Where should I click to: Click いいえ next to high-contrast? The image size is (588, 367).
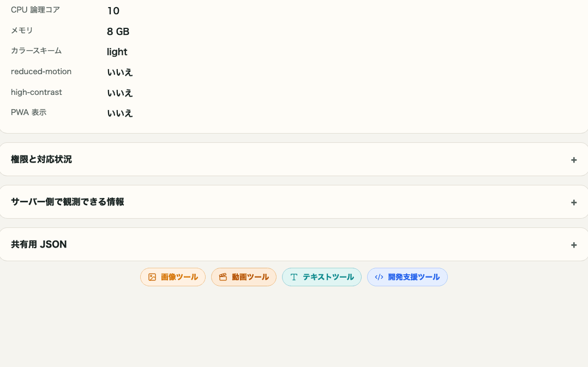pyautogui.click(x=120, y=93)
